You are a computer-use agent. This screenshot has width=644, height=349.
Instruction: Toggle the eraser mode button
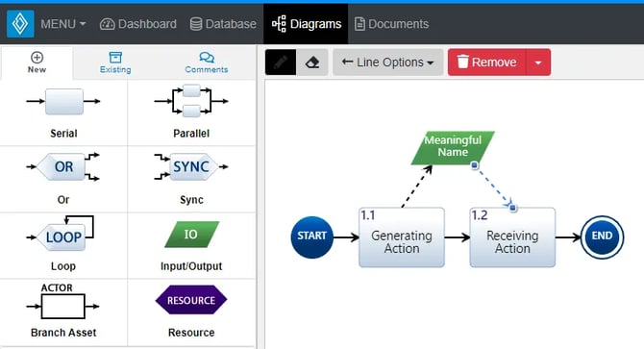pos(312,62)
